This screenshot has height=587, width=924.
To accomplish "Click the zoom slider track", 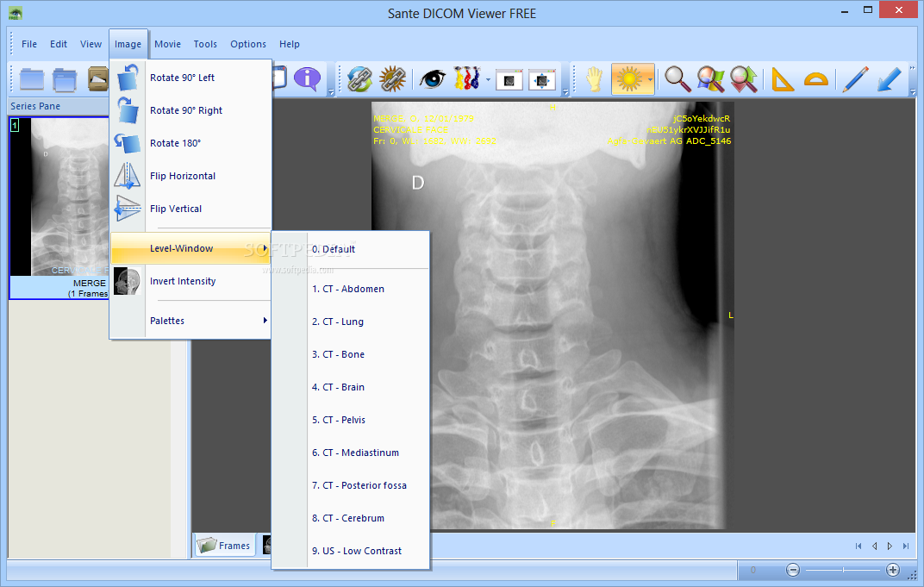I will tap(843, 570).
